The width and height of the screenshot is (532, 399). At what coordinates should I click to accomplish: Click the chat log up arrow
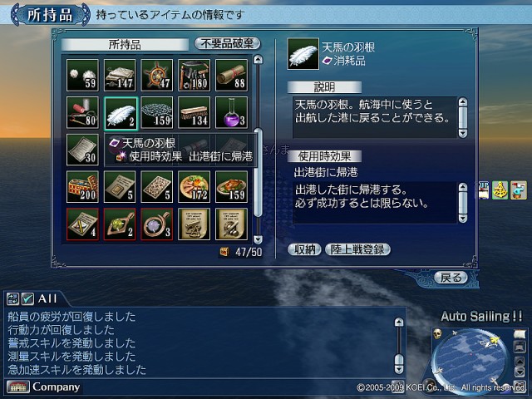click(x=399, y=322)
